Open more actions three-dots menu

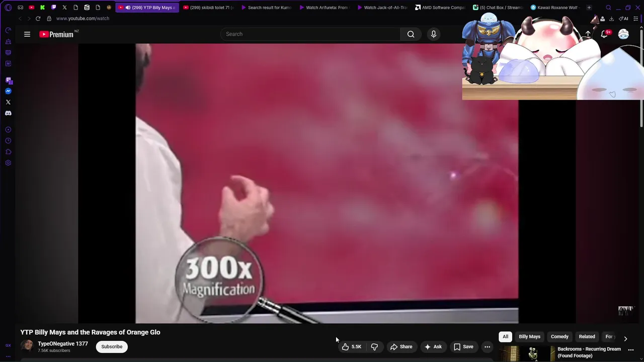(x=487, y=346)
